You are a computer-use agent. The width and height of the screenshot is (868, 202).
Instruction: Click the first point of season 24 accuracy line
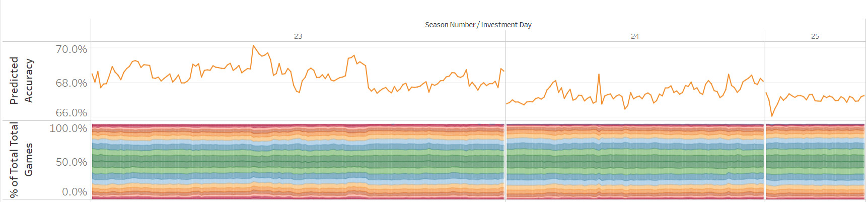point(507,104)
